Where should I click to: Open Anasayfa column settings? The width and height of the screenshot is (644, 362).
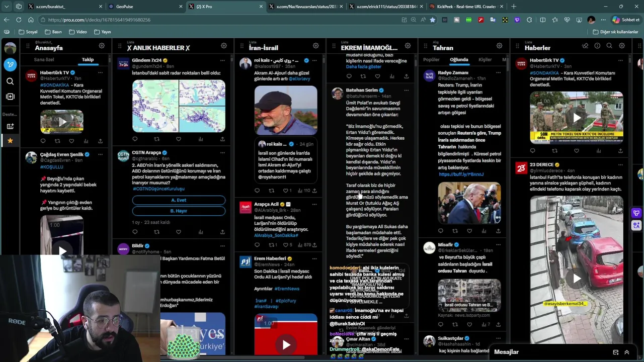pos(102,46)
